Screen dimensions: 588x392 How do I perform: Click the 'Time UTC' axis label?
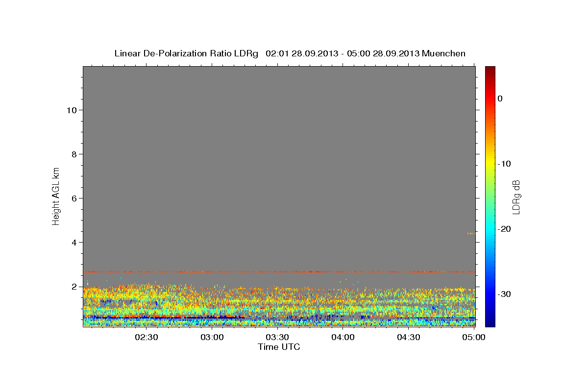tap(279, 347)
